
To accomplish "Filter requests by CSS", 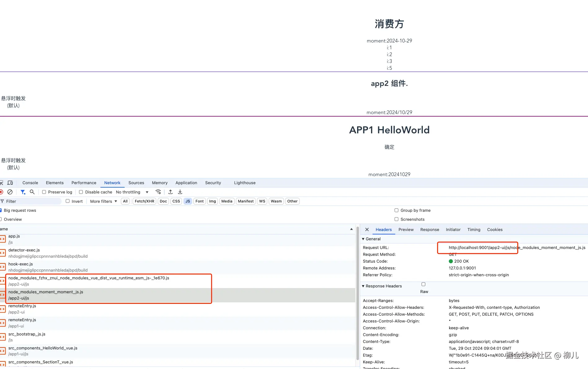I will pos(176,202).
